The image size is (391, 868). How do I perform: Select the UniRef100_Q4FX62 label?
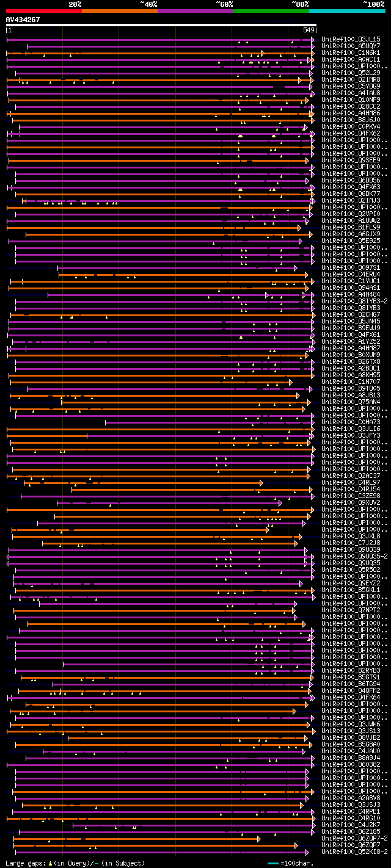(351, 133)
